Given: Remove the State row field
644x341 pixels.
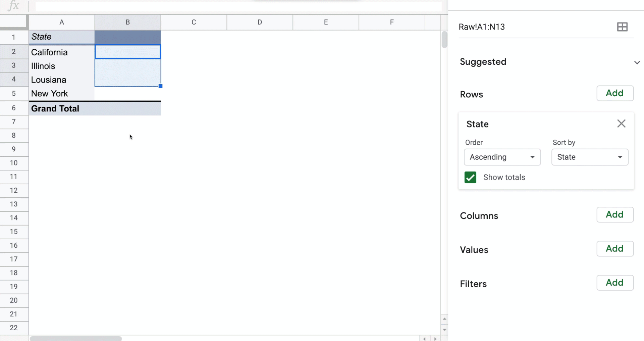Looking at the screenshot, I should tap(621, 124).
